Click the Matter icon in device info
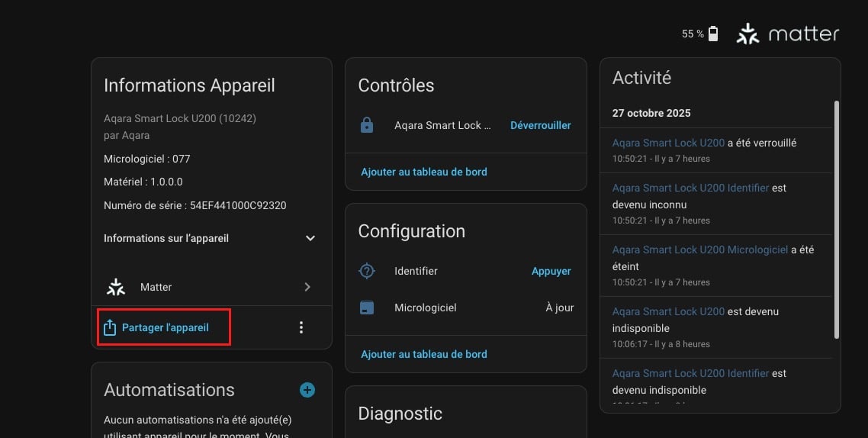868x438 pixels. coord(116,287)
